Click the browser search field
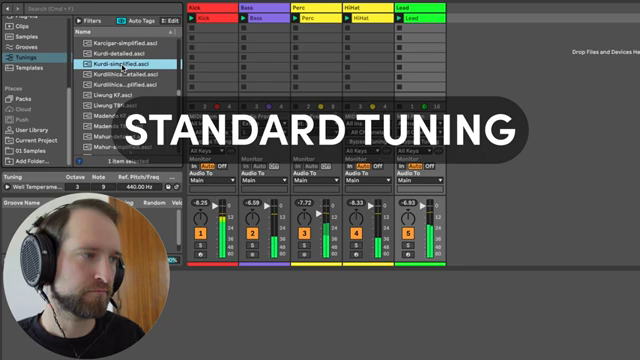The image size is (640, 360). click(103, 8)
